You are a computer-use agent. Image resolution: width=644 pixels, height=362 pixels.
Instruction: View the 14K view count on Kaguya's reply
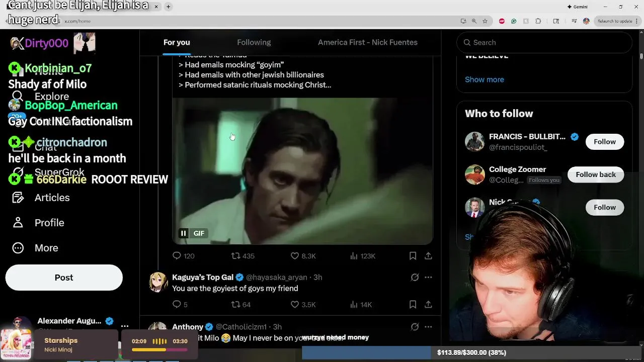pos(361,304)
